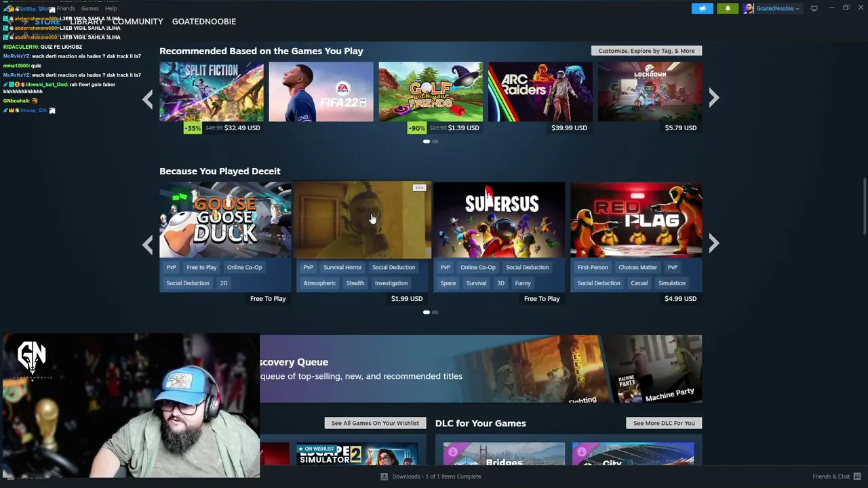Open the GoatedNoobie account dropdown
Viewport: 868px width, 488px height.
777,8
